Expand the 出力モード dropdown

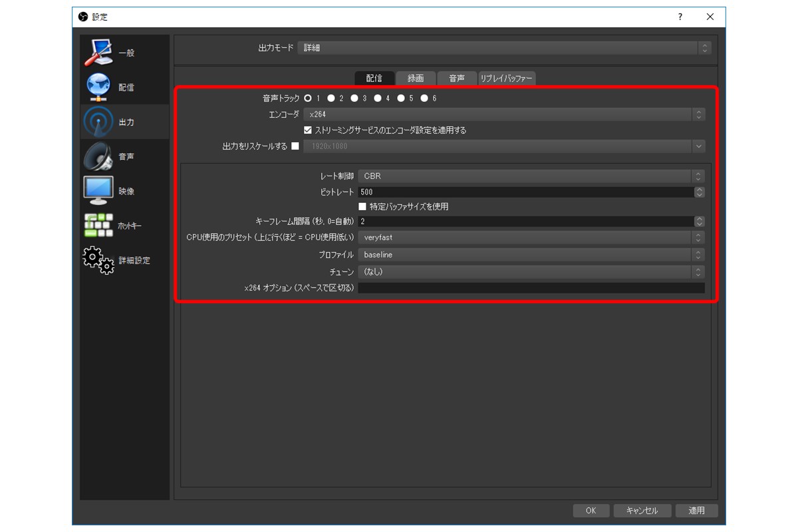(505, 48)
